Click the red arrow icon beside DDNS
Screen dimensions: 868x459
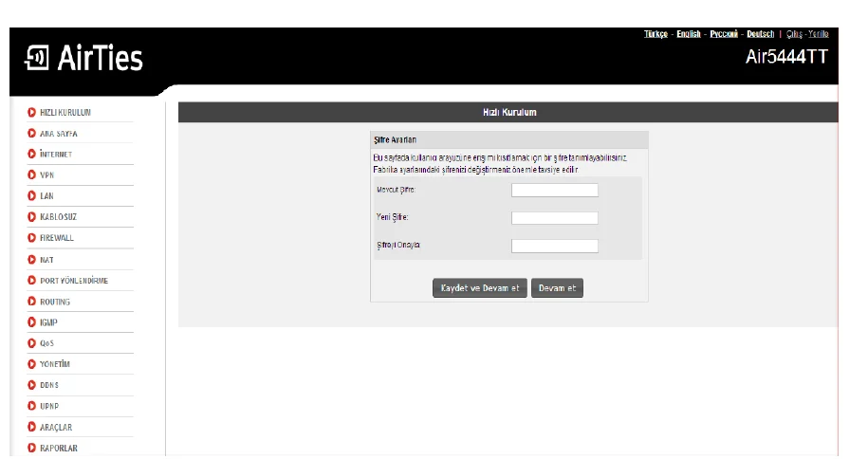(31, 385)
